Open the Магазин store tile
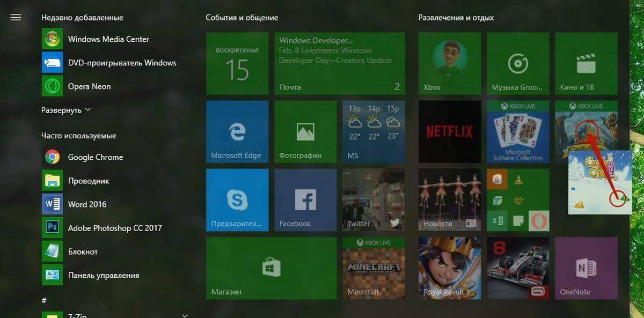Viewport: 644px width, 318px height. (271, 268)
